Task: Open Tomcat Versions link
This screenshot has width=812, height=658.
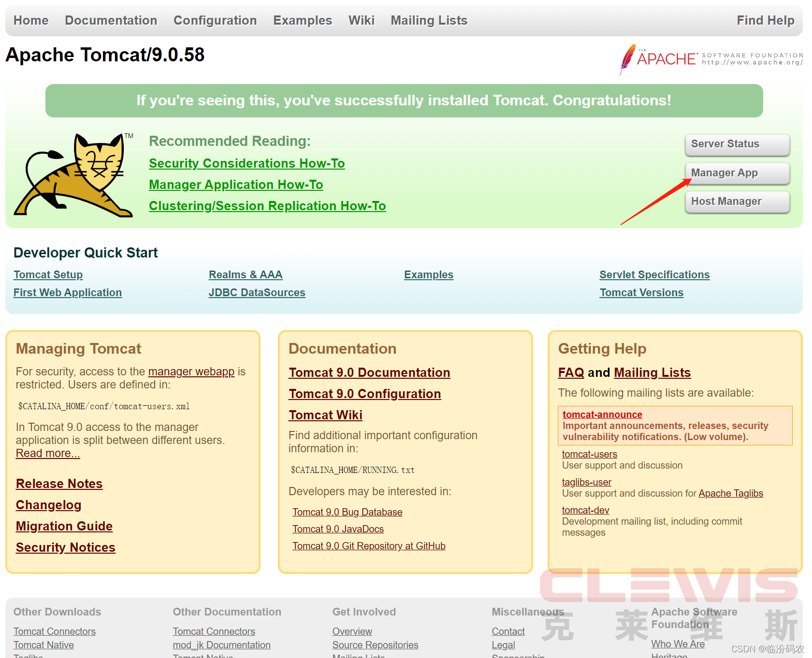Action: (641, 292)
